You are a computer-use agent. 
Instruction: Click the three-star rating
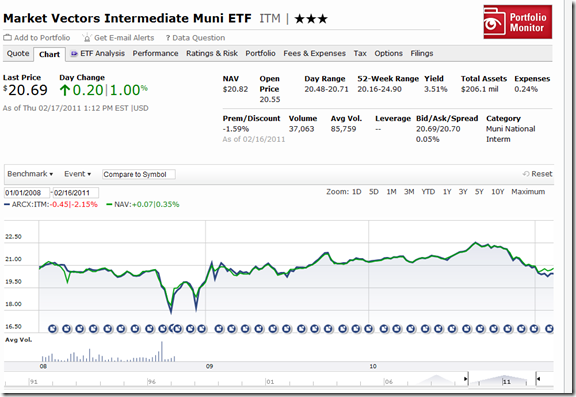pyautogui.click(x=311, y=19)
